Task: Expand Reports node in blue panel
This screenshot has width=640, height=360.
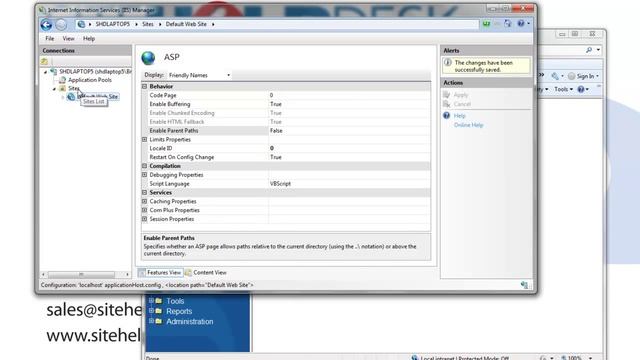Action: coord(151,311)
